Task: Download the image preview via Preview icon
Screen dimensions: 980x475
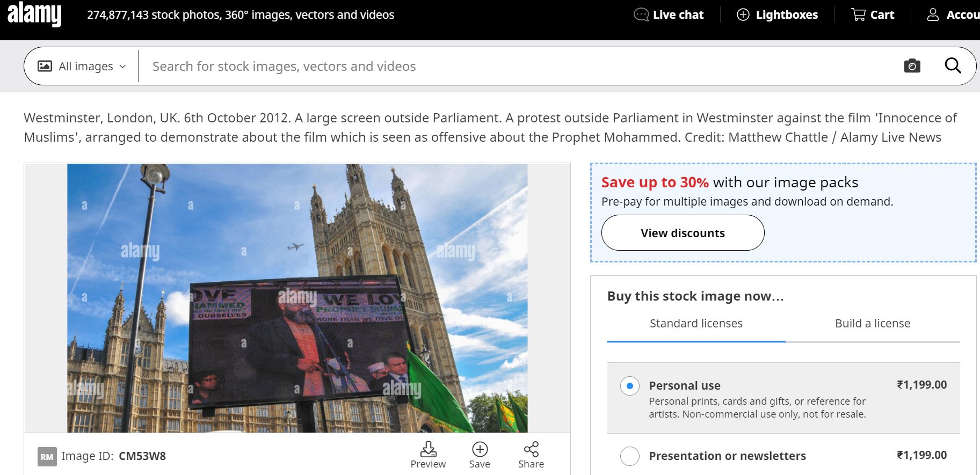Action: [x=428, y=449]
